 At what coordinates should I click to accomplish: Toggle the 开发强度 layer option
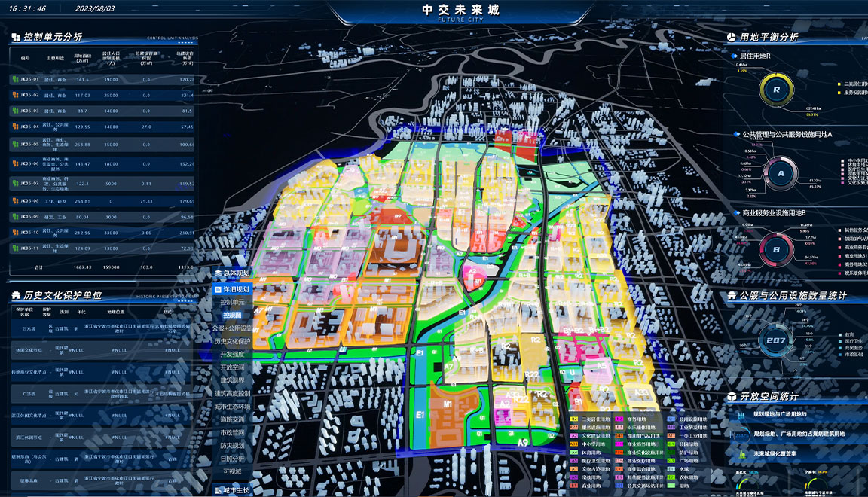[232, 355]
